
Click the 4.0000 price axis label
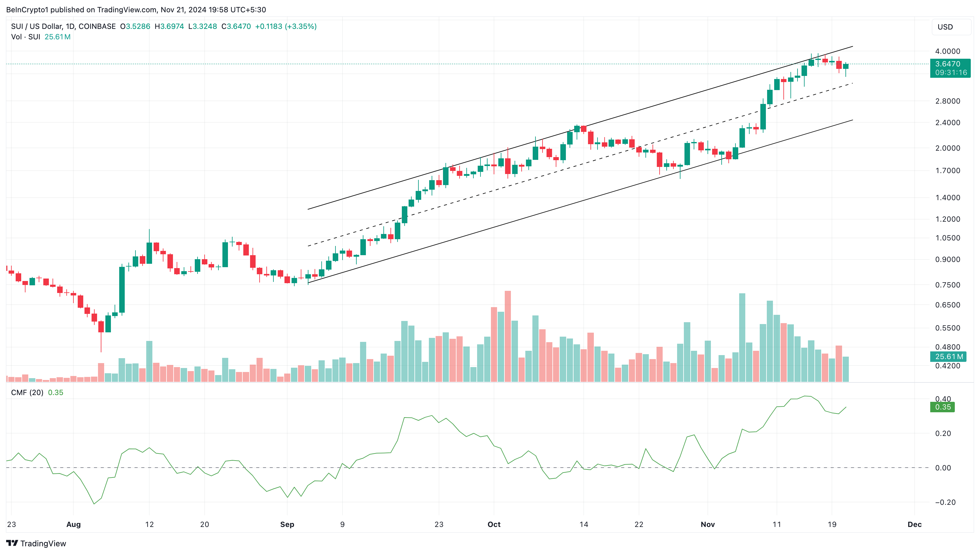tap(947, 51)
